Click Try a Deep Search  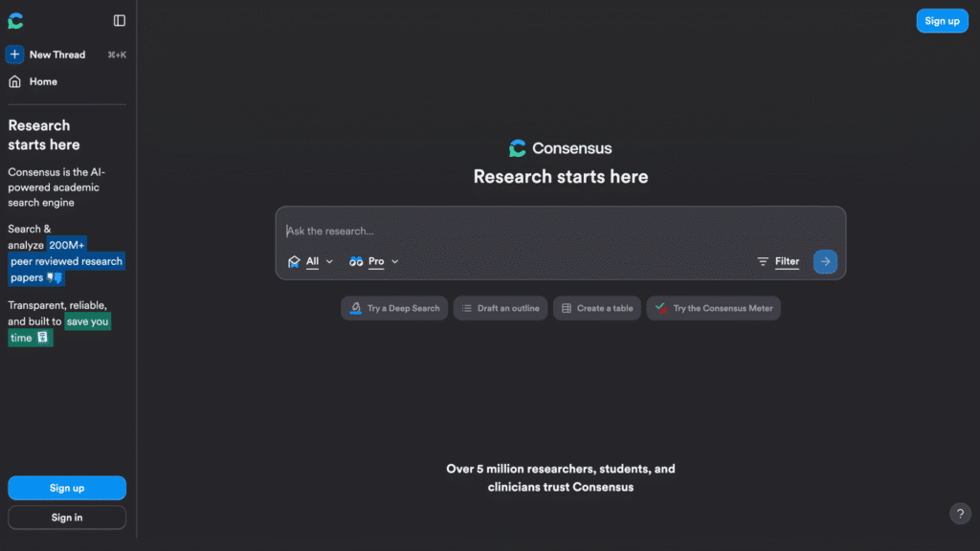(394, 308)
